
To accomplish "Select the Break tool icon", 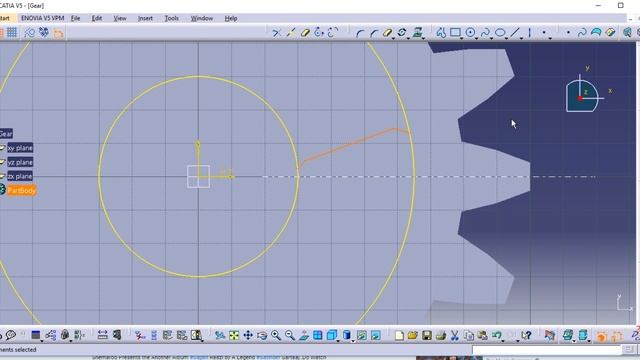I will (291, 33).
